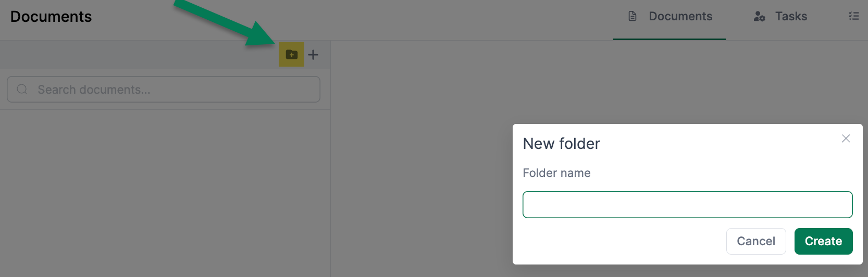This screenshot has height=277, width=868.
Task: Click the user-gear icon on the Tasks tab
Action: click(x=759, y=16)
